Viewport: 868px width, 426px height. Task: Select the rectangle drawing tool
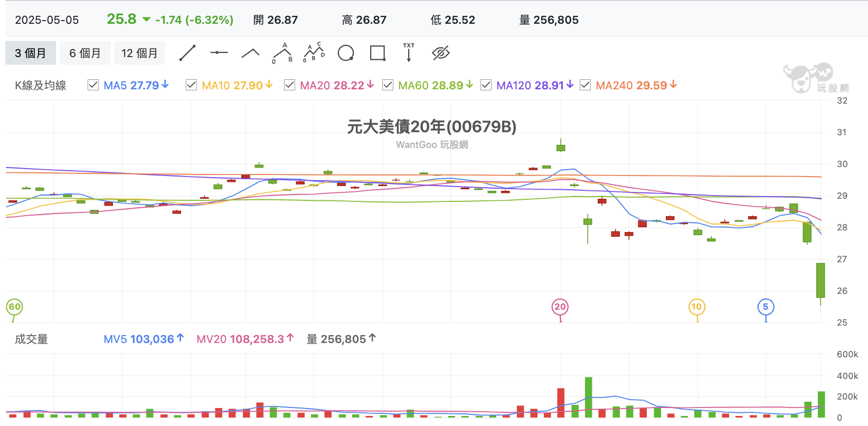(378, 53)
